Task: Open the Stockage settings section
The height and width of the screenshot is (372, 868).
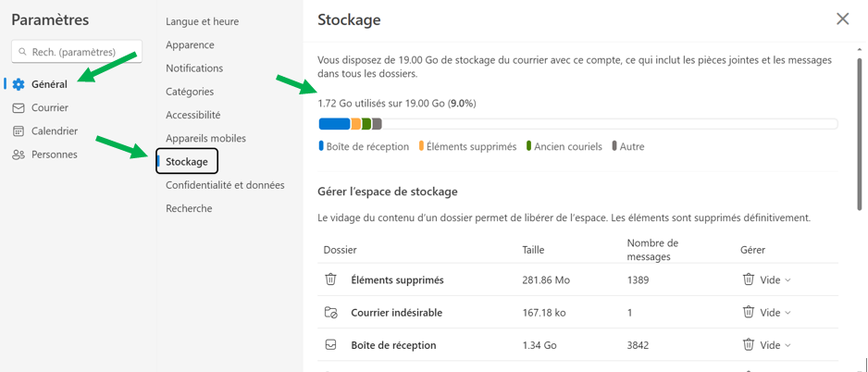Action: (187, 162)
